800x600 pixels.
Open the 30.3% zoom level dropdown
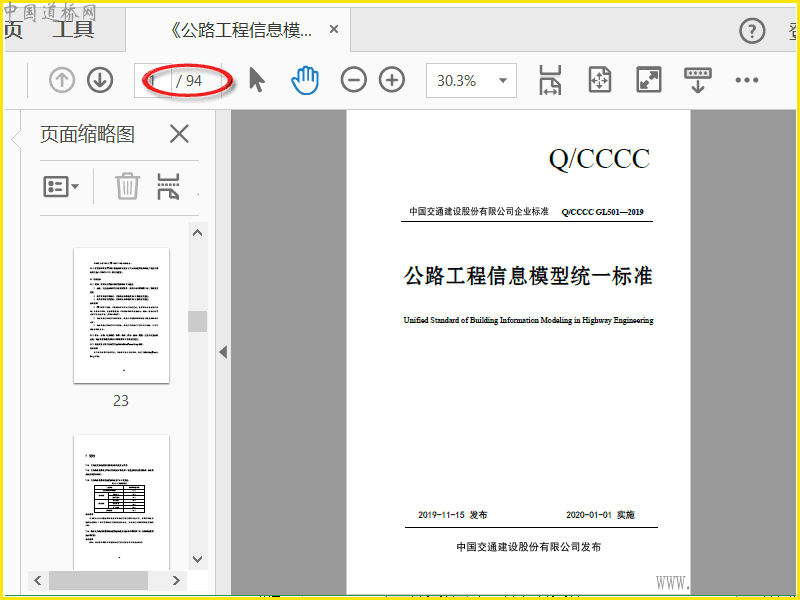(471, 80)
